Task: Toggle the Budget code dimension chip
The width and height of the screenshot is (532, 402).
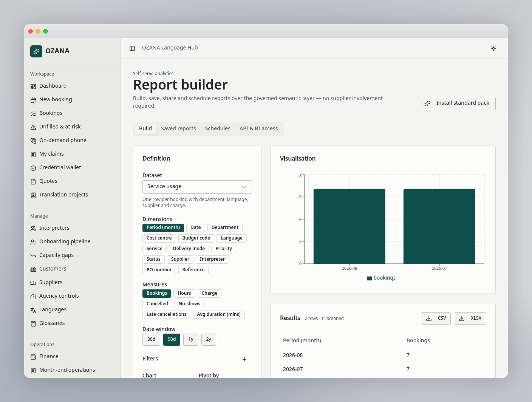Action: point(196,238)
